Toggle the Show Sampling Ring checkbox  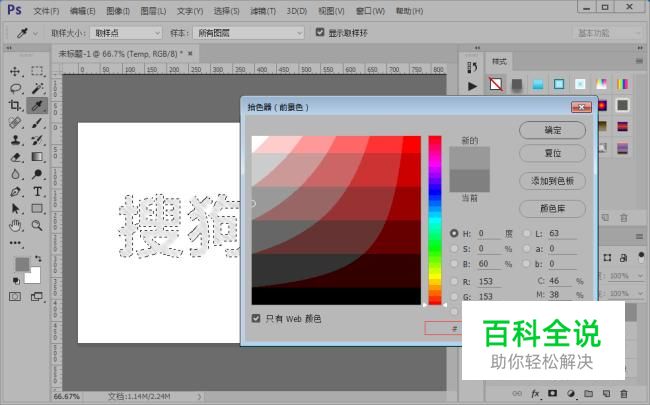tap(320, 32)
